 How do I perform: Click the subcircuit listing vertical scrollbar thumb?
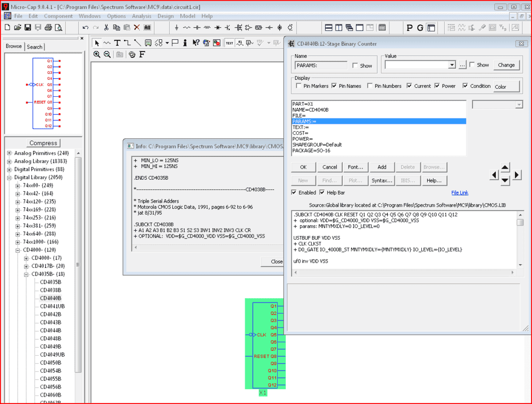[520, 222]
